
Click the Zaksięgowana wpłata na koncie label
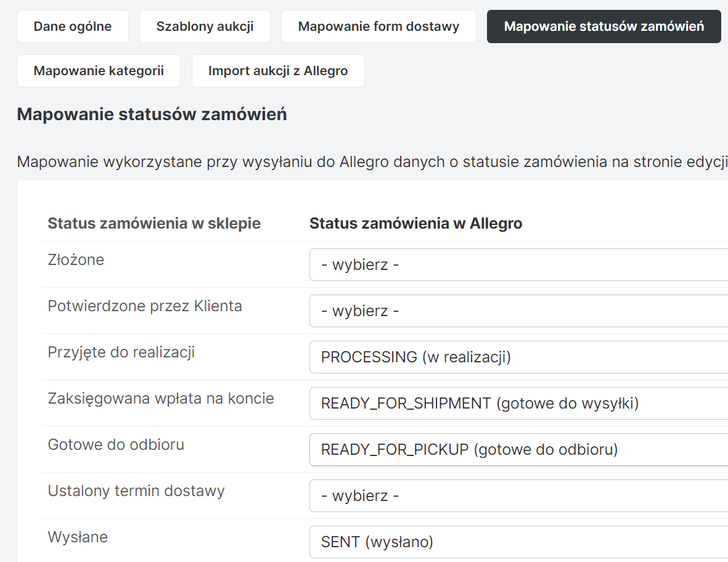[x=161, y=399]
